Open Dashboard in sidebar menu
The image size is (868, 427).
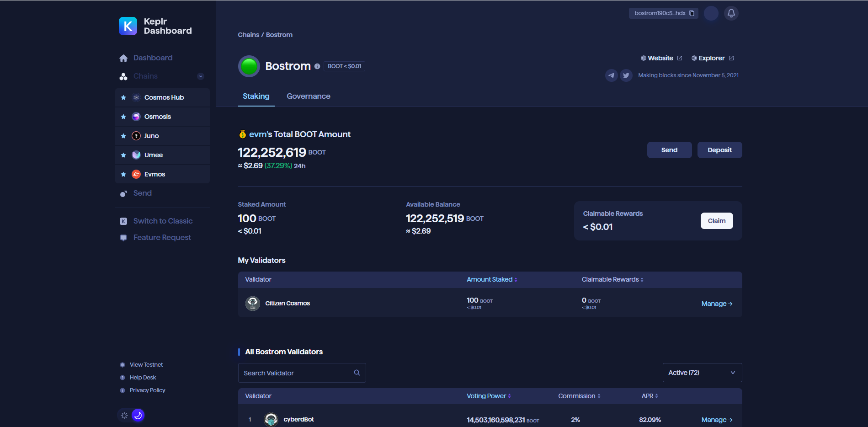pyautogui.click(x=153, y=58)
